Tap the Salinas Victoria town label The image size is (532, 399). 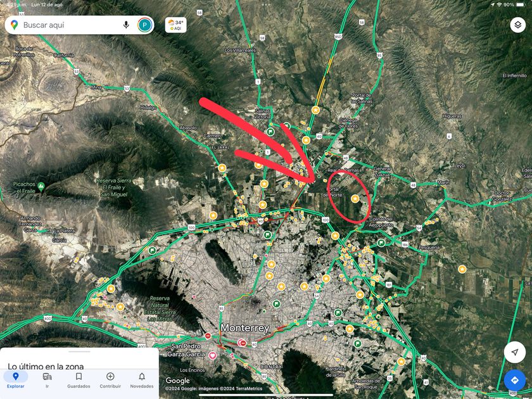tap(262, 113)
